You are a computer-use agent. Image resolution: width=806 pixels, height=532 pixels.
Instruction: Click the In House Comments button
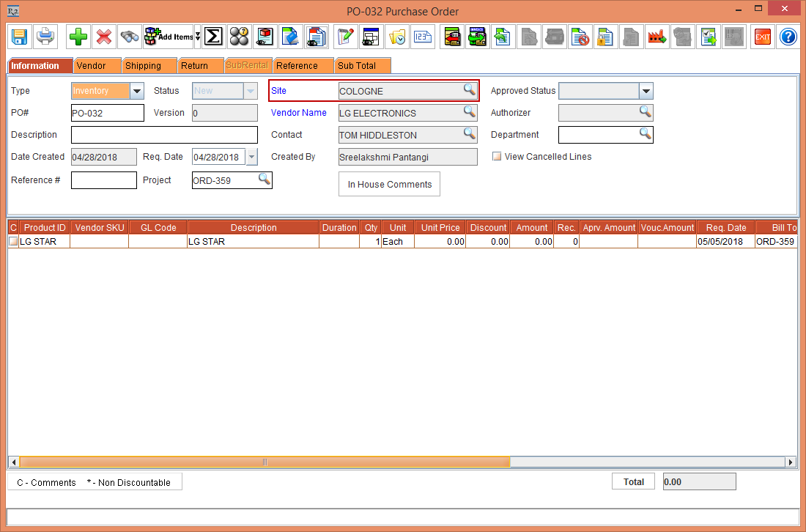pos(389,185)
